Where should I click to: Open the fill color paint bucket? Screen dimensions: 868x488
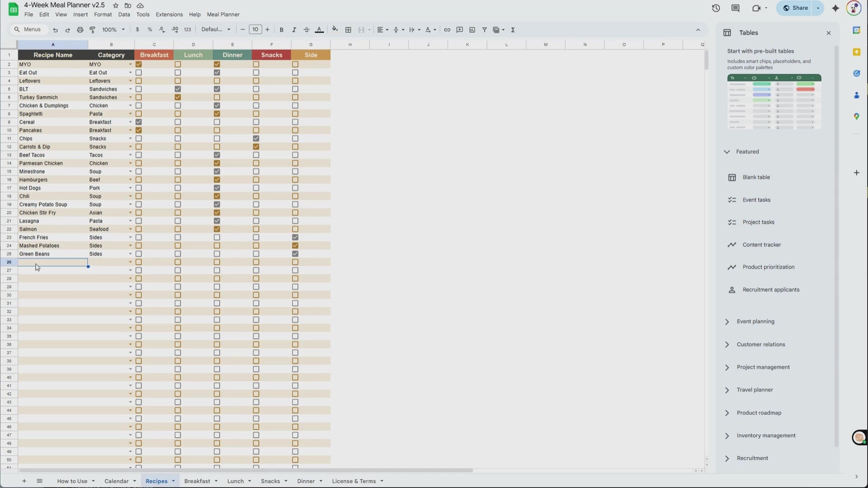pyautogui.click(x=335, y=30)
